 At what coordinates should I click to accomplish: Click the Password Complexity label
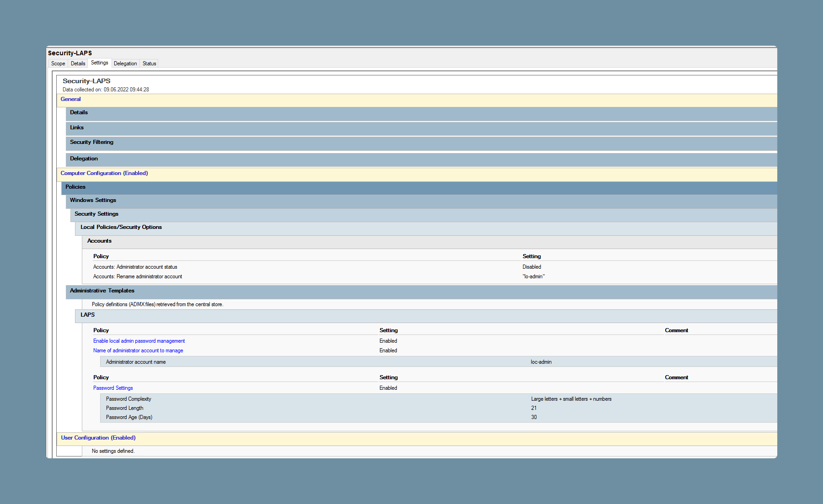(x=128, y=399)
